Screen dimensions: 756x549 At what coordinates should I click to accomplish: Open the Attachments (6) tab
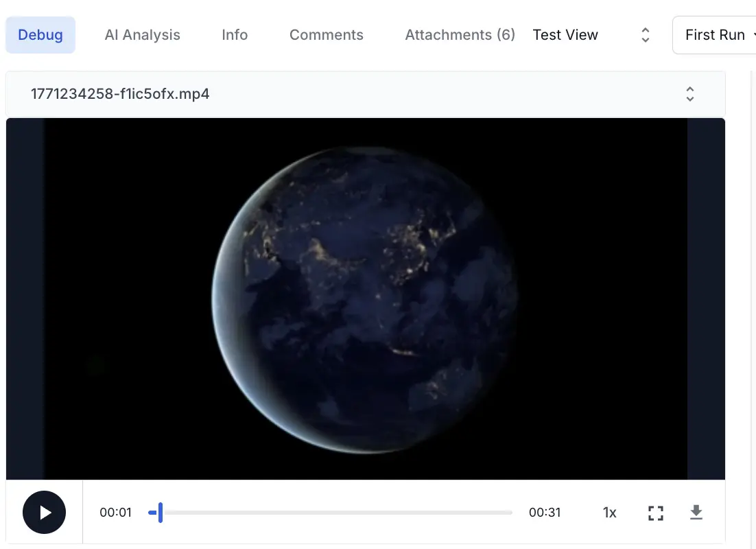coord(460,34)
